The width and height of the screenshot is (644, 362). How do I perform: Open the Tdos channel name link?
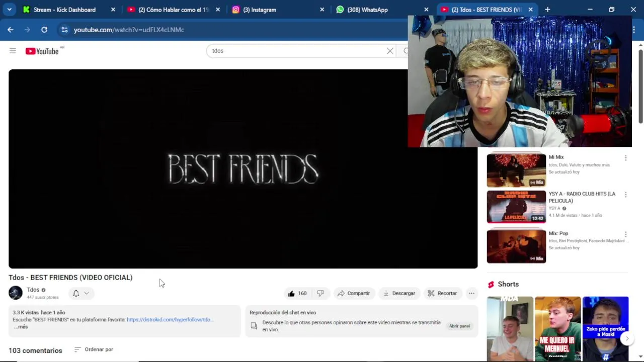pyautogui.click(x=33, y=290)
